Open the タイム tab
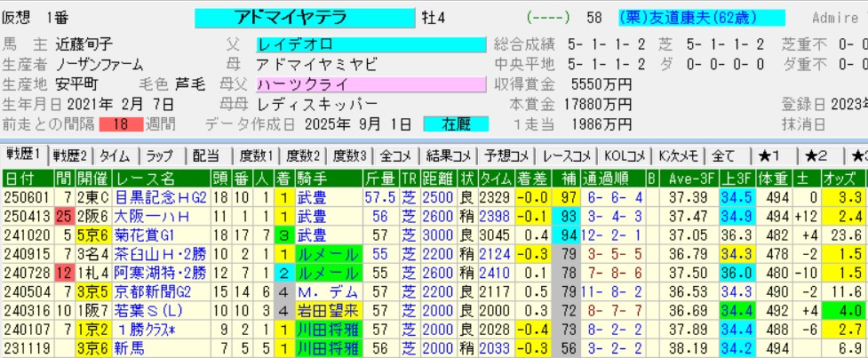 pos(116,155)
